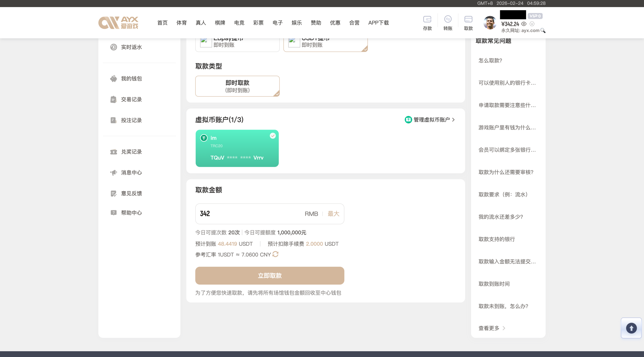Select the instant withdrawal (即时取款) type
This screenshot has width=644, height=357.
pos(237,86)
